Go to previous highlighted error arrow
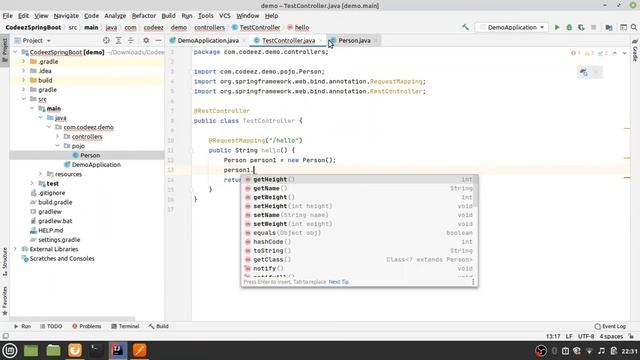The height and width of the screenshot is (360, 640). click(615, 53)
